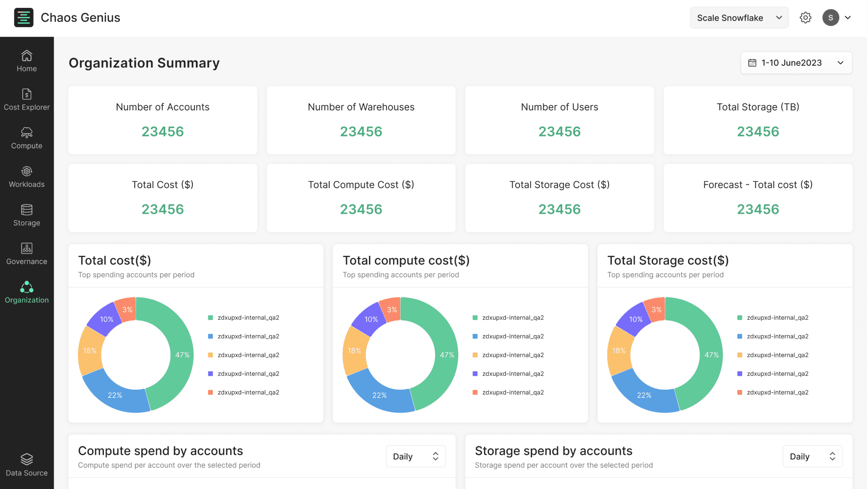The image size is (868, 489).
Task: Expand the Scale Snowflake dropdown
Action: [x=739, y=18]
